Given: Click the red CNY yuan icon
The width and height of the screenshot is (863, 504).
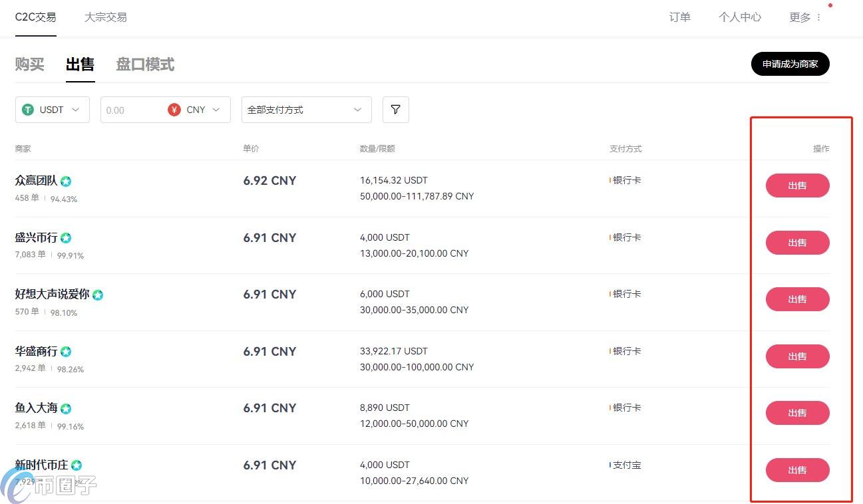Looking at the screenshot, I should coord(174,110).
